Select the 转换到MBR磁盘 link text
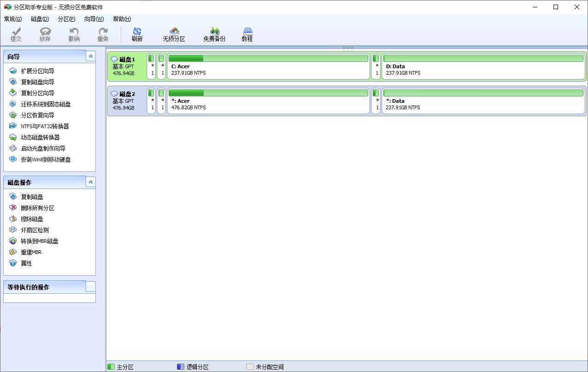 point(40,241)
